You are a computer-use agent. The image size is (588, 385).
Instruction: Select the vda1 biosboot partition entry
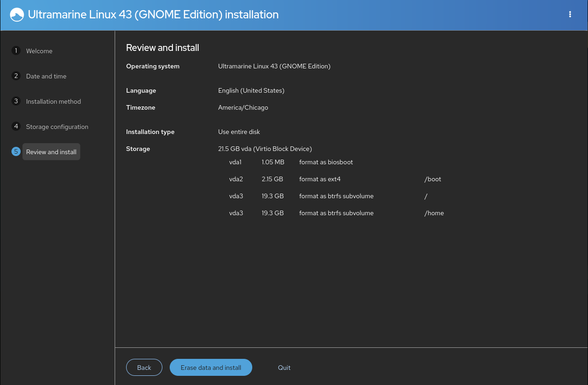pyautogui.click(x=321, y=162)
